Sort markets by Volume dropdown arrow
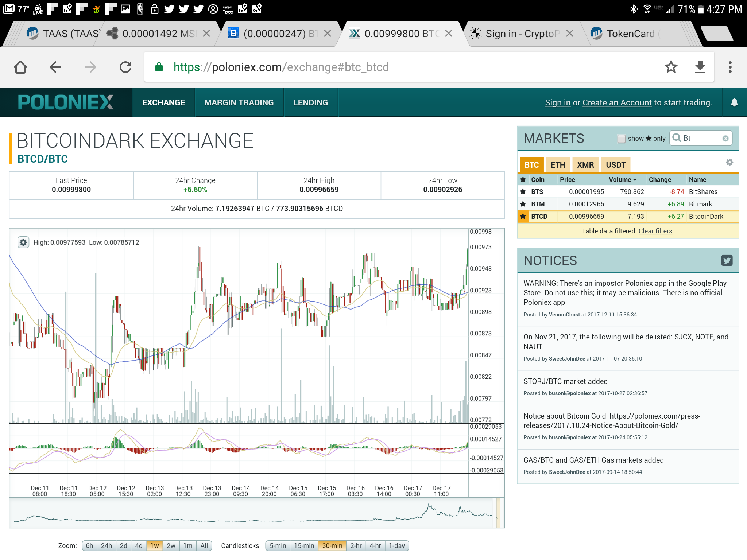Screen dimensions: 747x560 (635, 180)
